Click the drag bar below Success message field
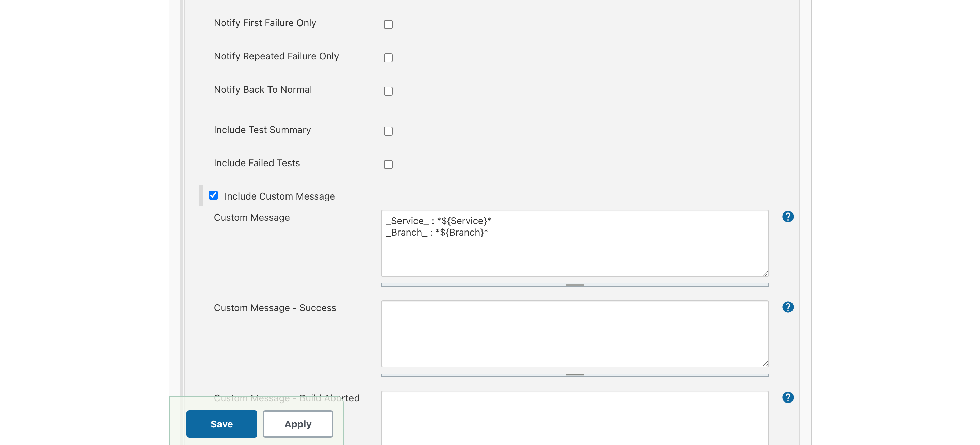The width and height of the screenshot is (980, 445). point(574,375)
